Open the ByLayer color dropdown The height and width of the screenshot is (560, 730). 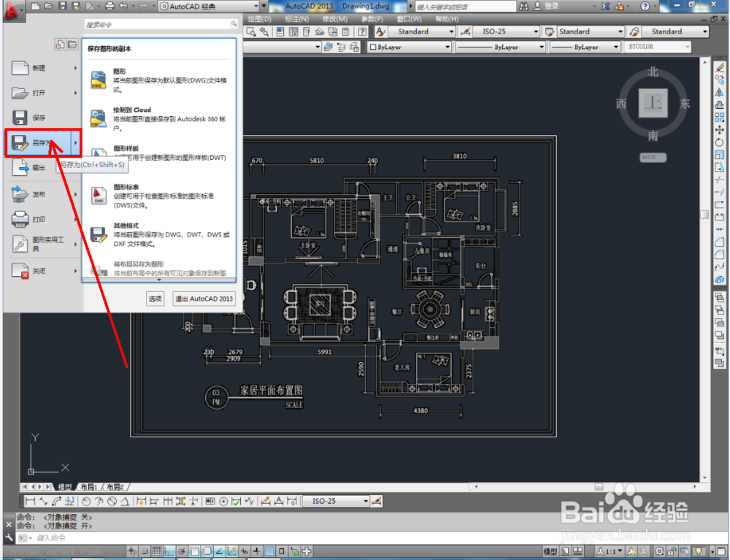(410, 47)
